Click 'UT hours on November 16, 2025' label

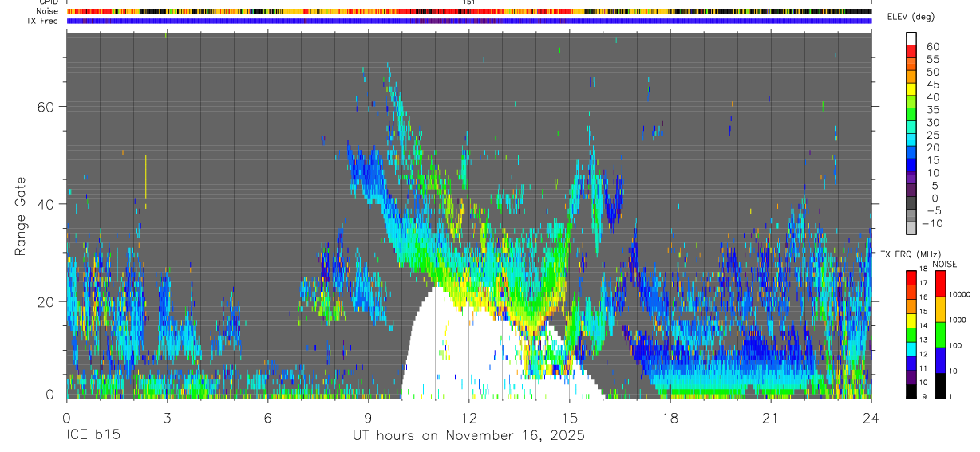469,436
